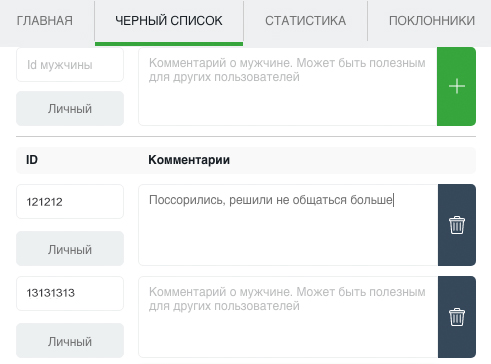Switch to the СТАТИСТИКА tab
491x364 pixels.
(305, 21)
